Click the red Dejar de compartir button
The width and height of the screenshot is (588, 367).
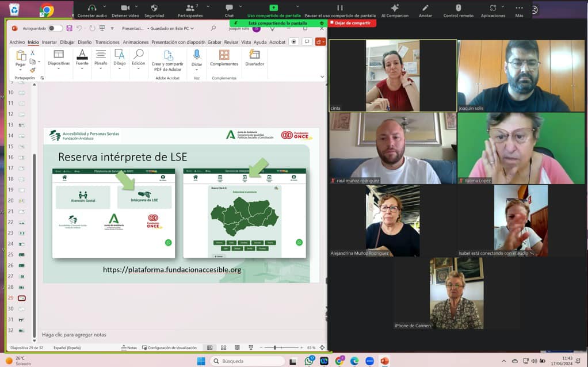click(x=352, y=23)
